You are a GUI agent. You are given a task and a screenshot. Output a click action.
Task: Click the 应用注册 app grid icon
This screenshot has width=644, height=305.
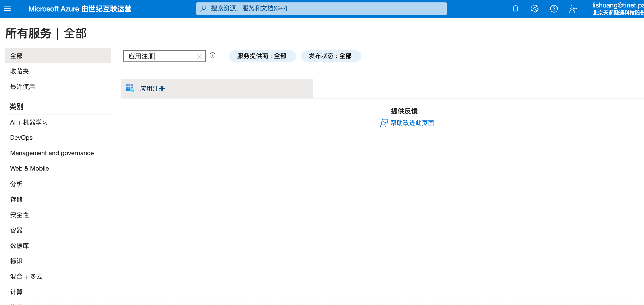pos(130,88)
